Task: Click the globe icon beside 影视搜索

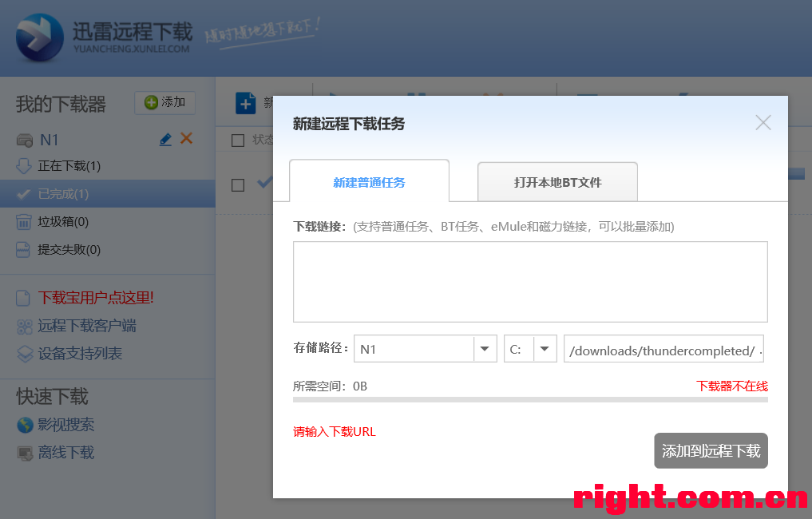Action: click(x=25, y=426)
